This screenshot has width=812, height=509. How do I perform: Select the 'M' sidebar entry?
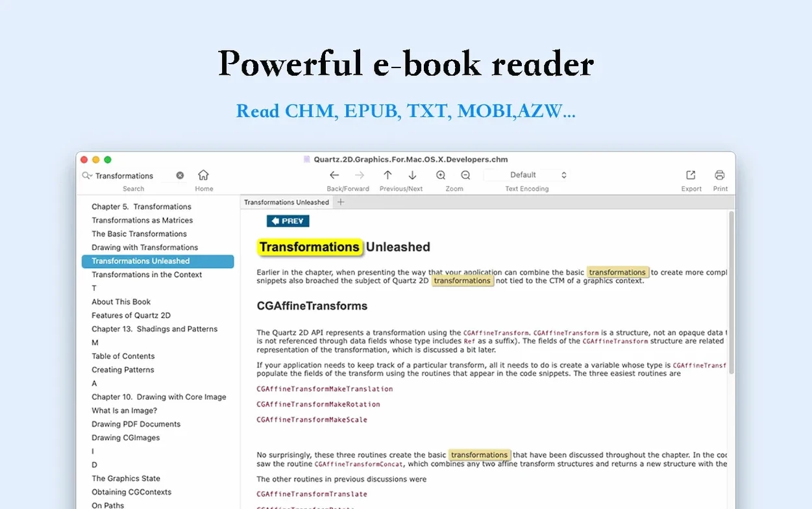click(95, 343)
